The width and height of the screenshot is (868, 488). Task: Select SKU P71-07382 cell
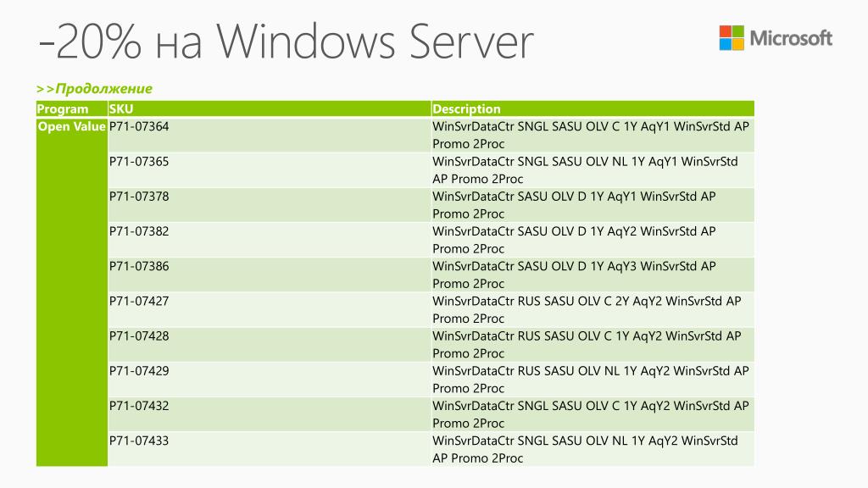(269, 240)
